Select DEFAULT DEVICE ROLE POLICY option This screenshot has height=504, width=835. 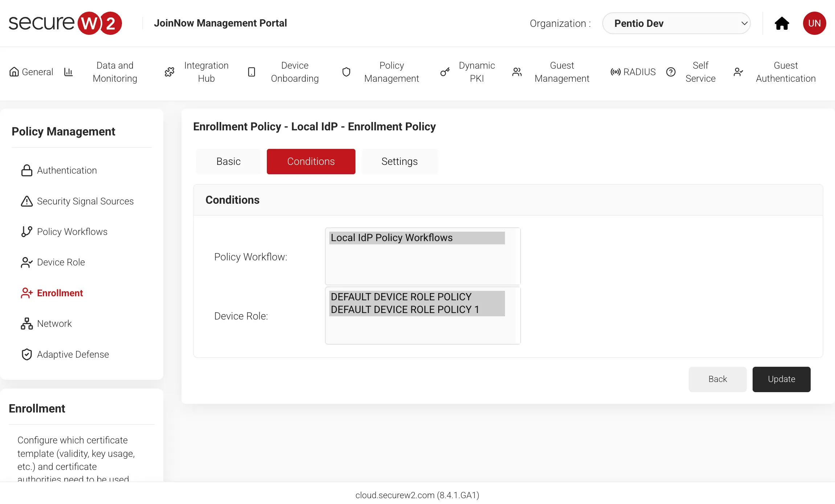click(417, 297)
